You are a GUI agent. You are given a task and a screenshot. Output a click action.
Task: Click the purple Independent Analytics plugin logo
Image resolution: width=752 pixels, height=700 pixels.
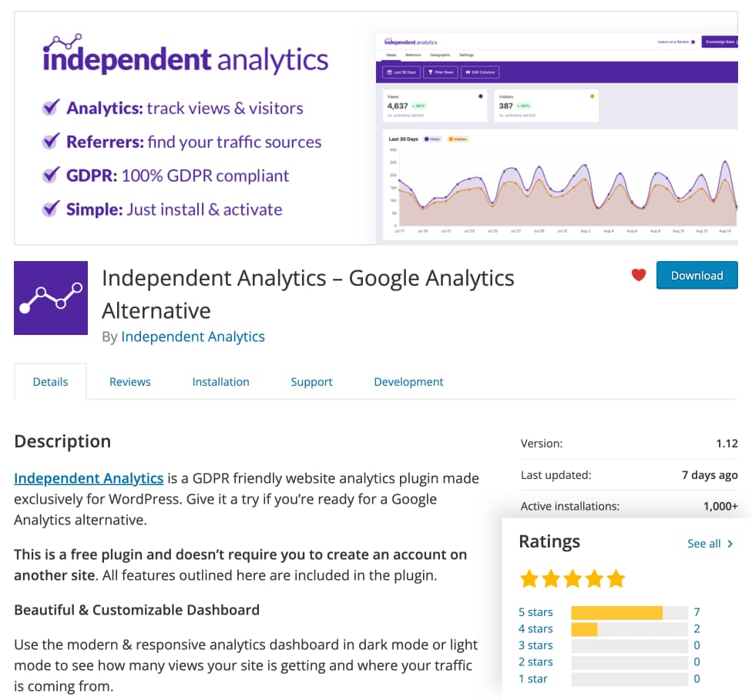(51, 297)
